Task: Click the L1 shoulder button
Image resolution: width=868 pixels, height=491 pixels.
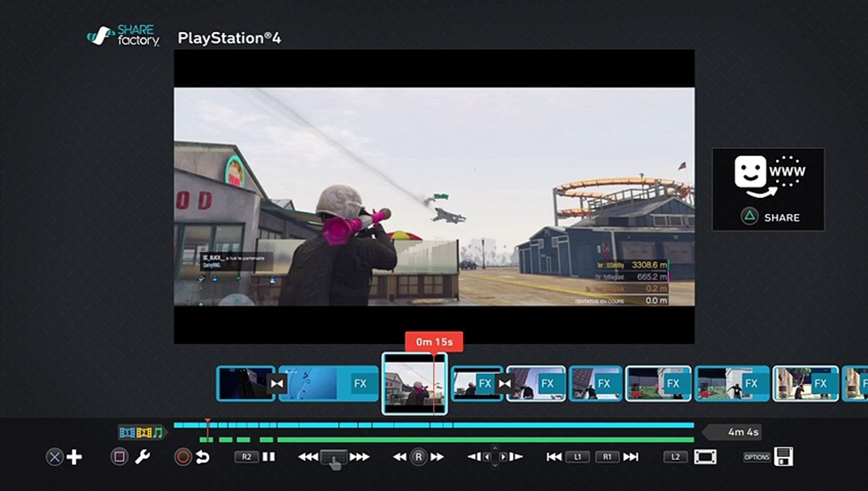Action: tap(577, 457)
